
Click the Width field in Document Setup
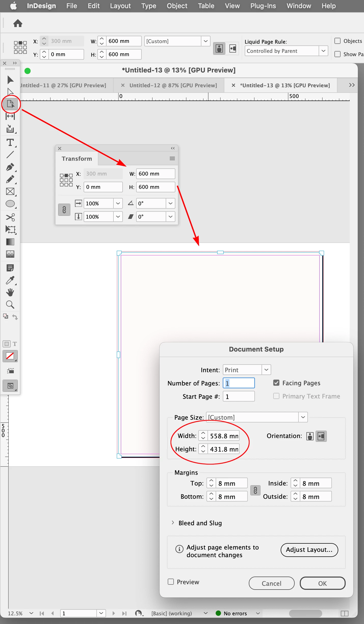(224, 435)
